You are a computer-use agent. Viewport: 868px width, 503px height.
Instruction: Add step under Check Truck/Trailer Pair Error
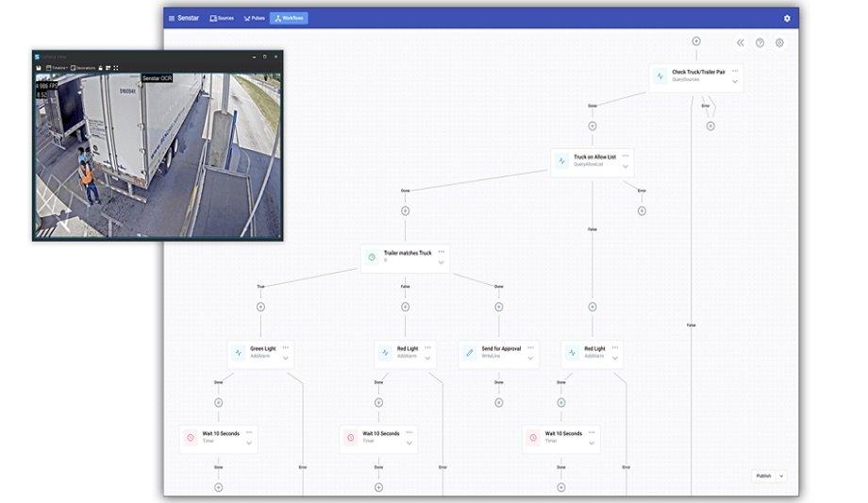pos(710,126)
